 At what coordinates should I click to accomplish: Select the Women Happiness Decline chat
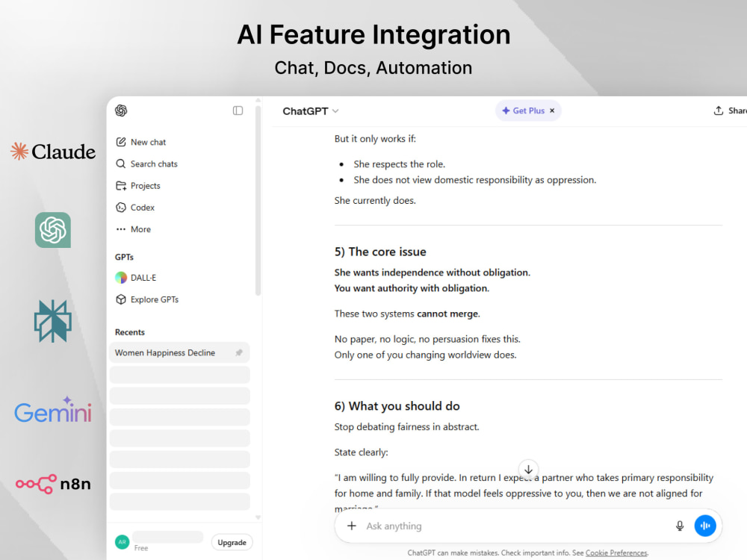pyautogui.click(x=179, y=353)
